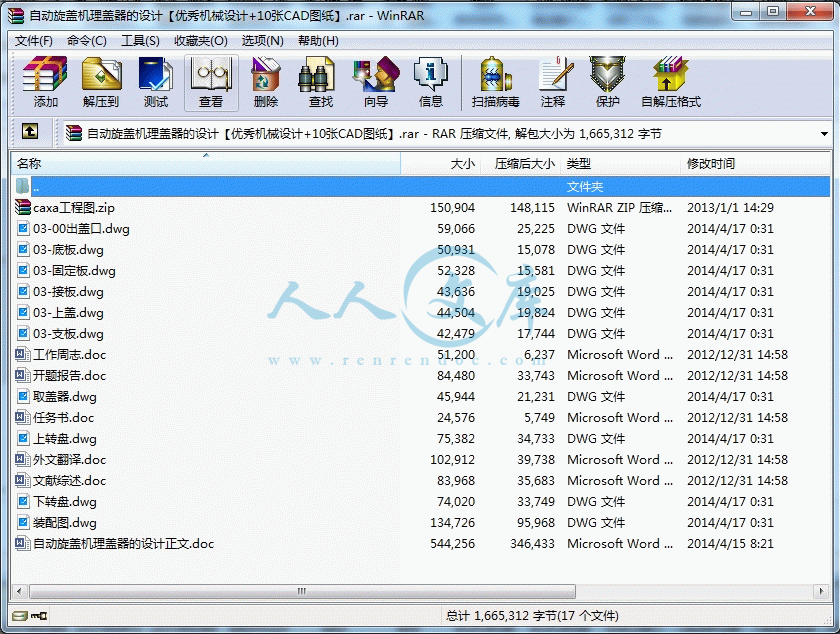This screenshot has height=634, width=840.
Task: Click the Word icon beside 开题报告.doc
Action: click(x=22, y=375)
